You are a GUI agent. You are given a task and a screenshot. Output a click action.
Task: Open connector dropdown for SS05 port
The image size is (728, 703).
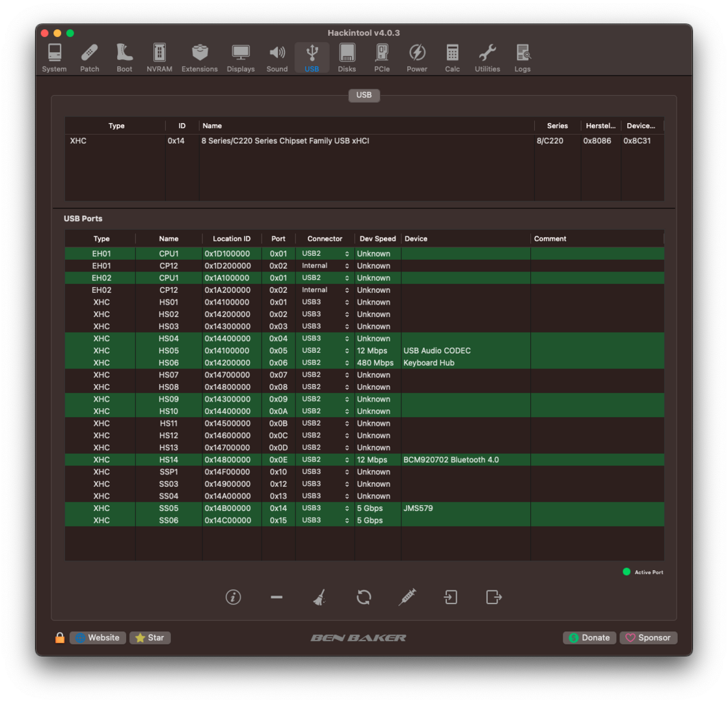(325, 508)
